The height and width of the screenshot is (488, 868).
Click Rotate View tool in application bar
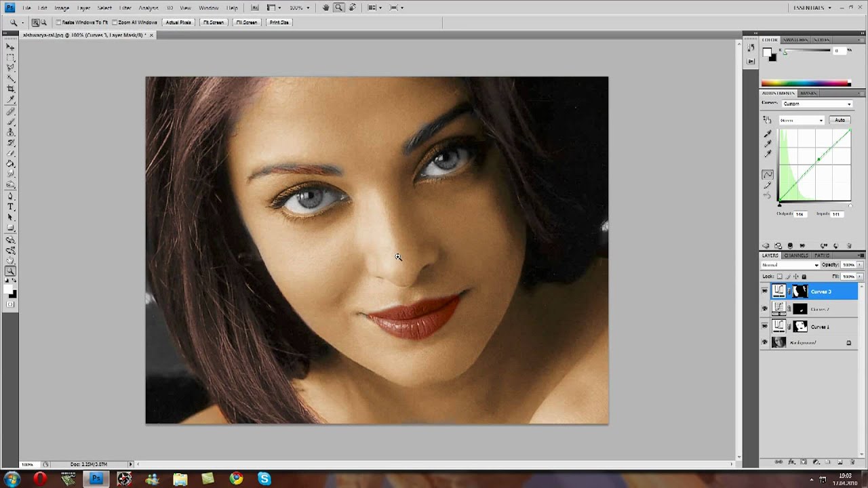pos(352,7)
